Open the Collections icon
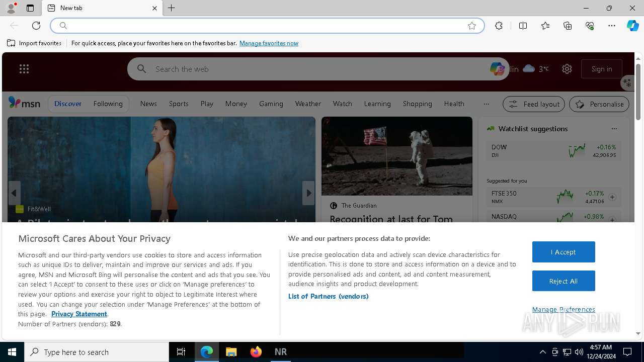 (568, 26)
